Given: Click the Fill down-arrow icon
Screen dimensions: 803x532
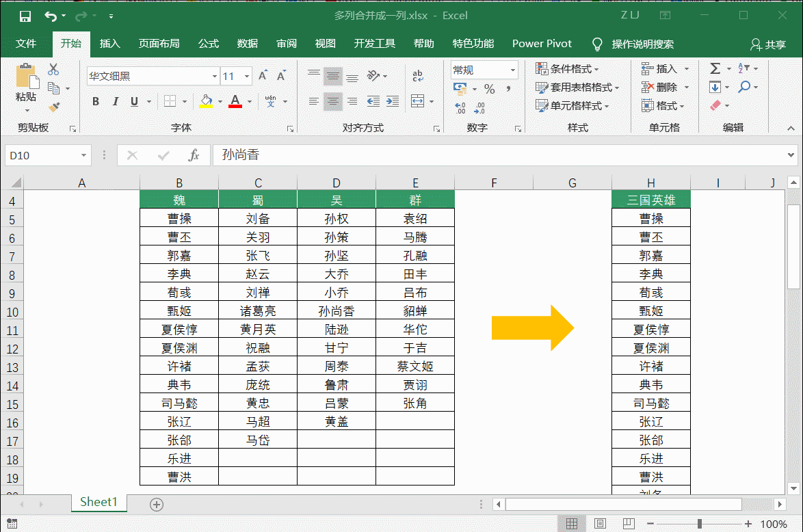Looking at the screenshot, I should (715, 87).
